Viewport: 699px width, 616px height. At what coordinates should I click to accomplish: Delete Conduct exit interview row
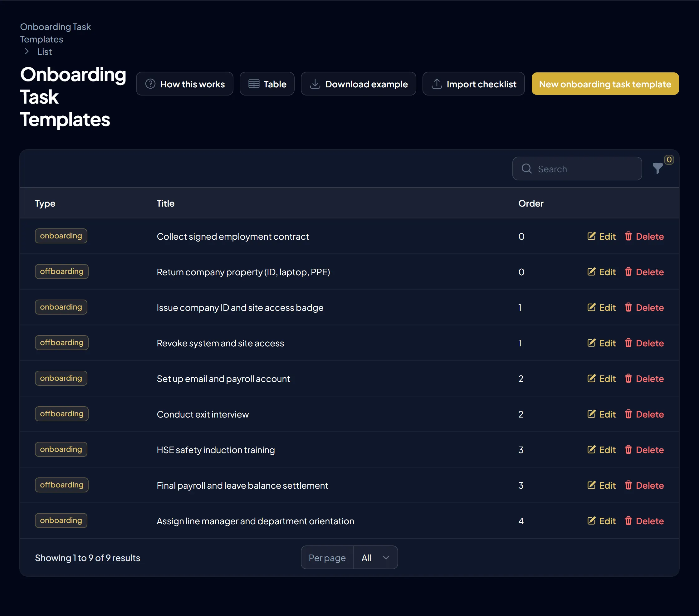click(644, 414)
